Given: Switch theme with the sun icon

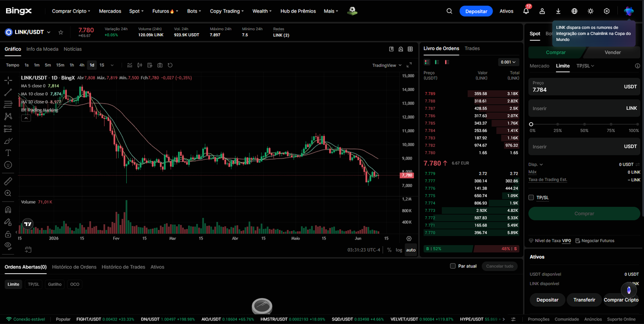Looking at the screenshot, I should pyautogui.click(x=591, y=11).
